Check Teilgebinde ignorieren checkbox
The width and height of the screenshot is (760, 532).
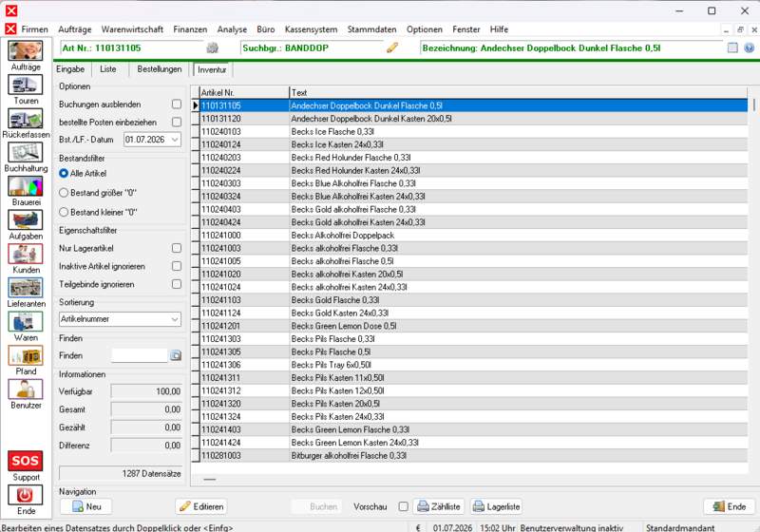[x=177, y=284]
